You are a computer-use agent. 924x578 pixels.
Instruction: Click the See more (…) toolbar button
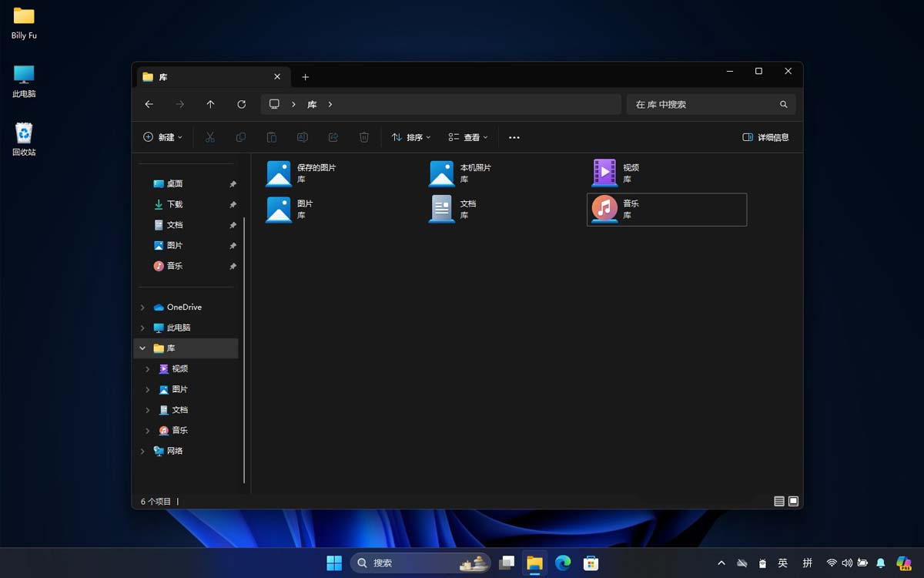coord(514,137)
